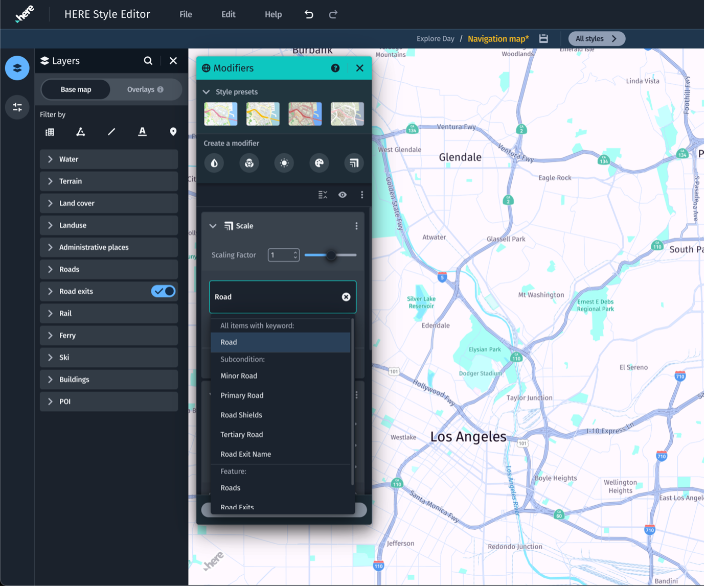
Task: Apply the second style preset with yellow road
Action: (x=263, y=114)
